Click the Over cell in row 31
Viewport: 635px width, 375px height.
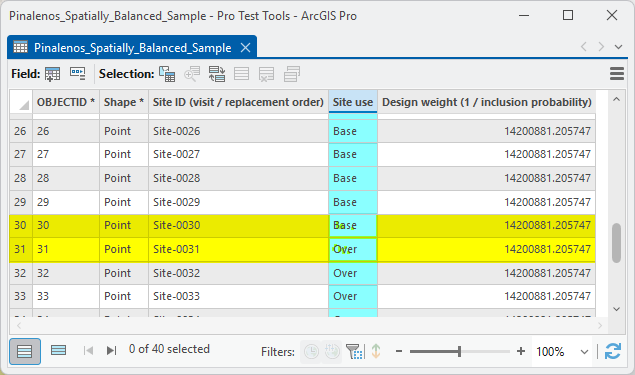[353, 249]
